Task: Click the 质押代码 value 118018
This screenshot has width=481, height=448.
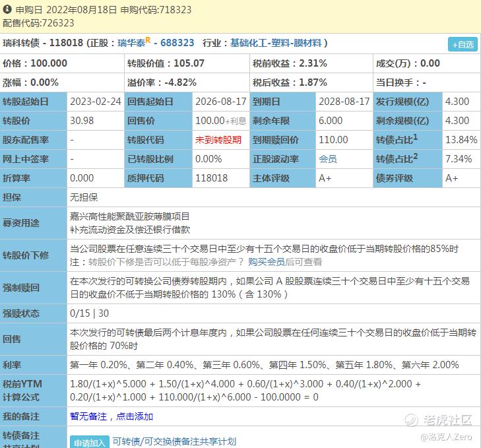Action: pos(211,178)
